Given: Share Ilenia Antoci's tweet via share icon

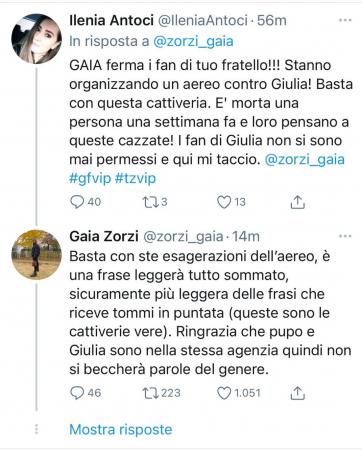Looking at the screenshot, I should (297, 202).
